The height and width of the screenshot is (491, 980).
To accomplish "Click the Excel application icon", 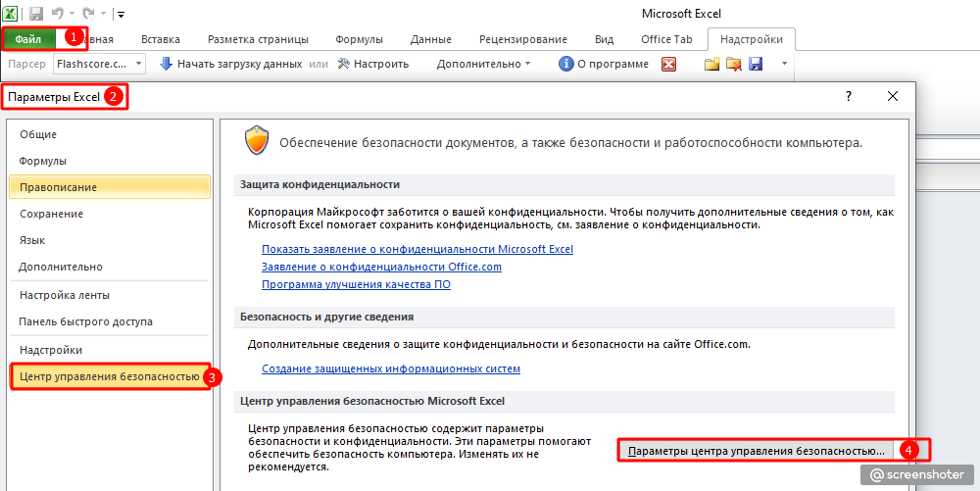I will click(10, 13).
